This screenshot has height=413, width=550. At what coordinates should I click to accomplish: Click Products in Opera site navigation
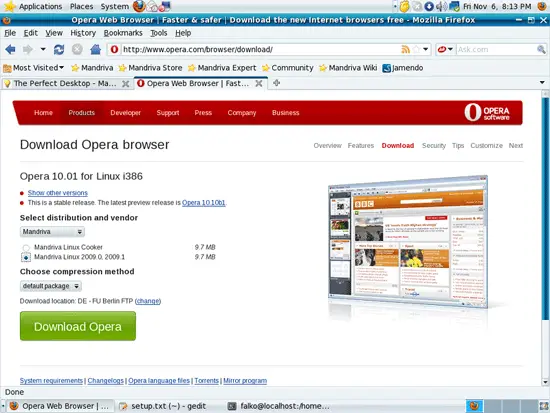tap(82, 113)
